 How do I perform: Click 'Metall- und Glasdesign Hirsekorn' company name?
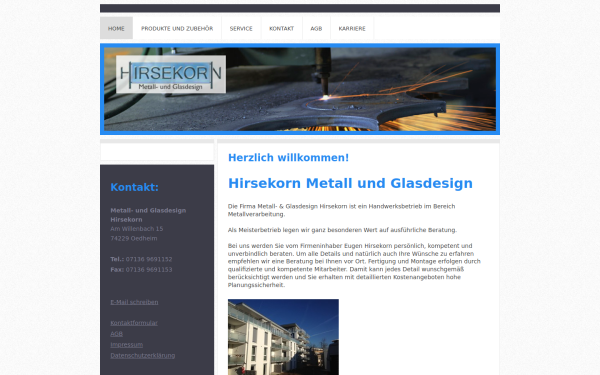click(x=148, y=215)
